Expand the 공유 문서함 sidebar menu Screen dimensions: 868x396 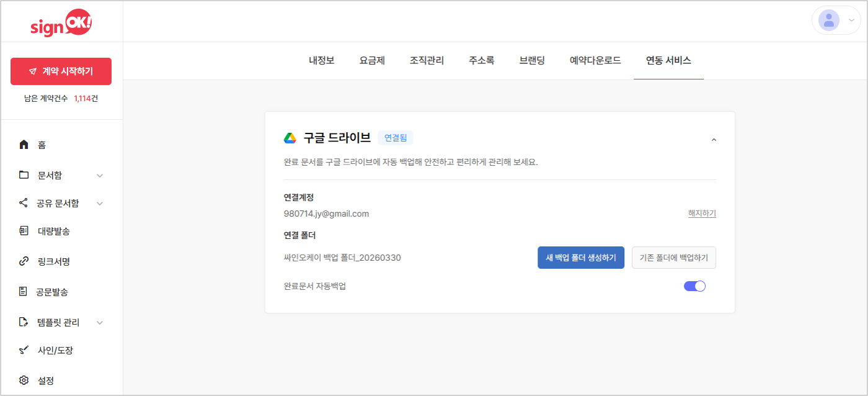tap(100, 204)
